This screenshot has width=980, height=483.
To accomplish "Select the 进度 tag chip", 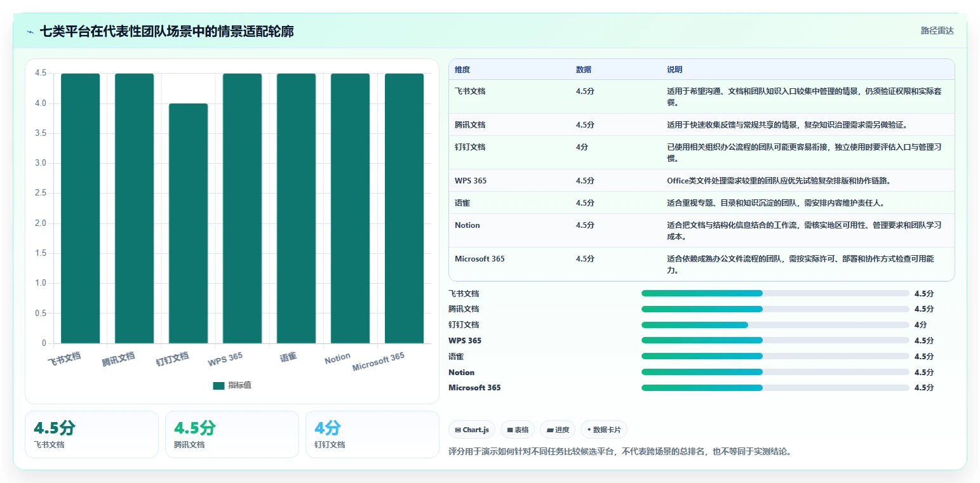I will 558,430.
